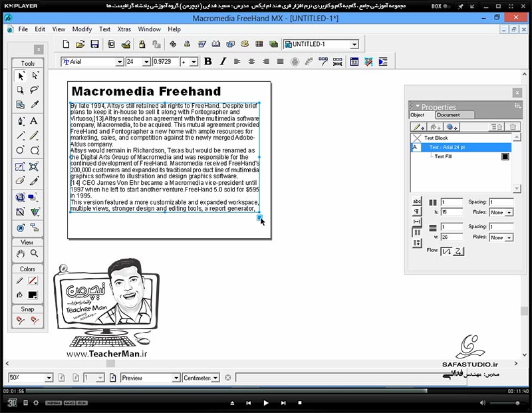Click the fill color swatch in Colors
Viewport: 532px width, 413px height.
click(33, 295)
